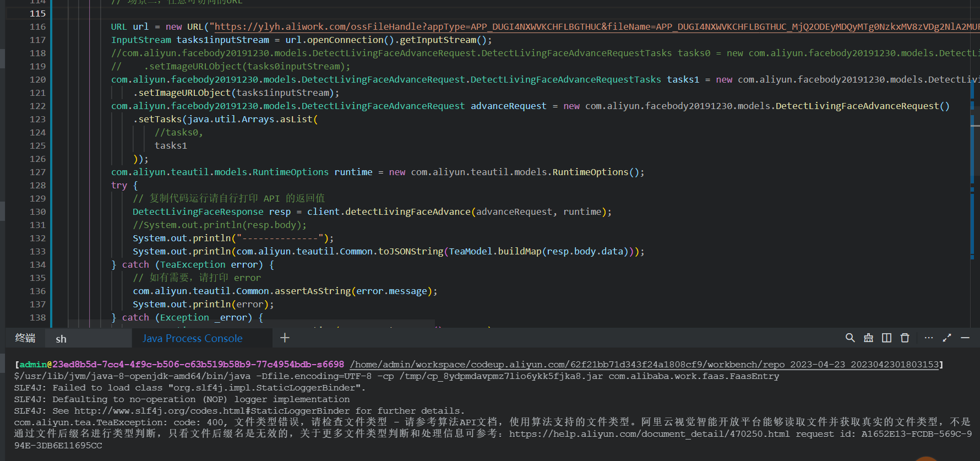
Task: Open the slf4j StaticLoggerBinder URL in terminal
Action: click(x=212, y=411)
